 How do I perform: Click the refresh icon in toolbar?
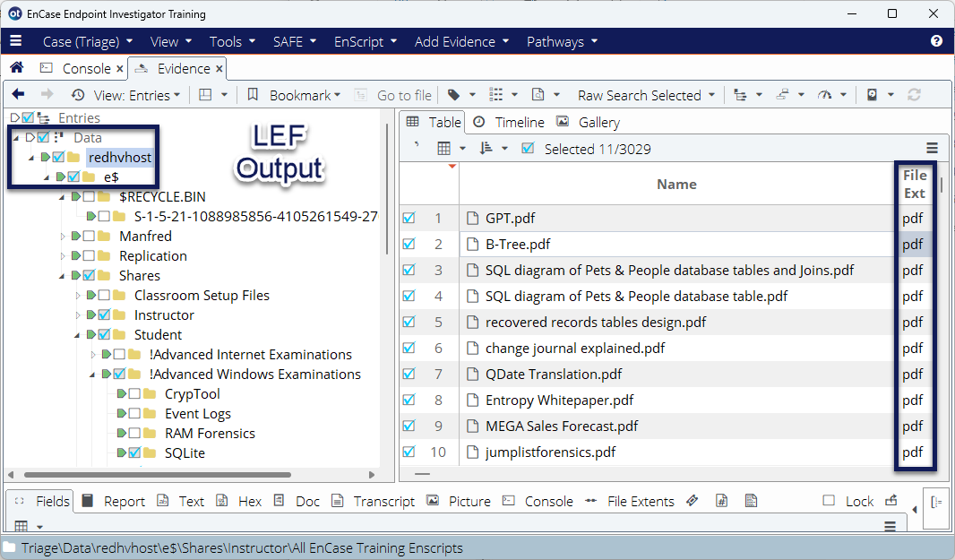pos(914,95)
